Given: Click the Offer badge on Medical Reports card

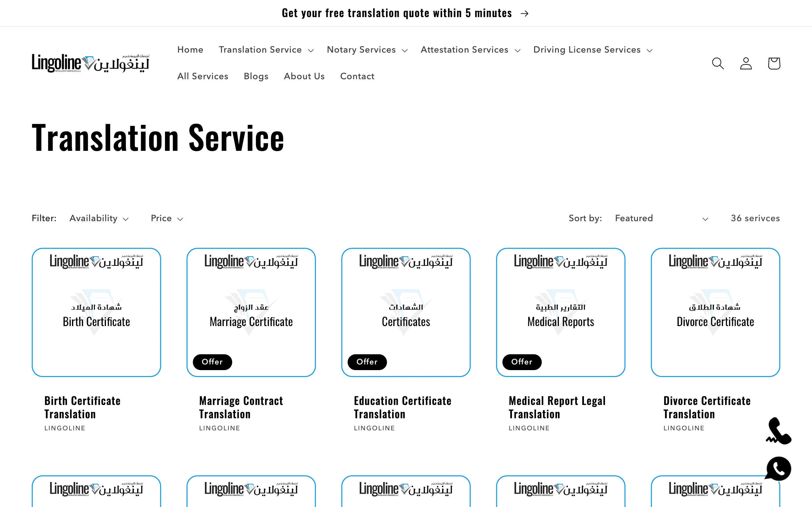Looking at the screenshot, I should pos(521,362).
